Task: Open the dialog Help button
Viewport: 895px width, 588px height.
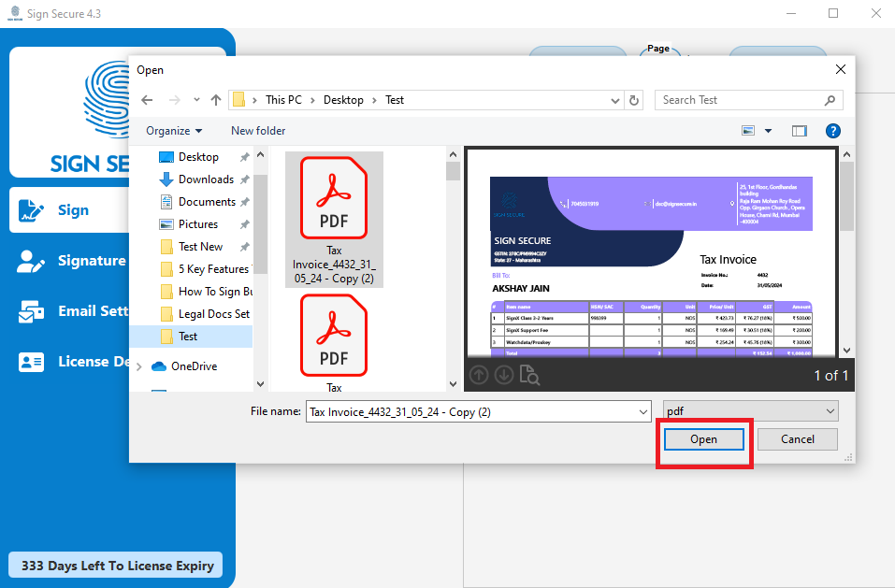Action: coord(832,131)
